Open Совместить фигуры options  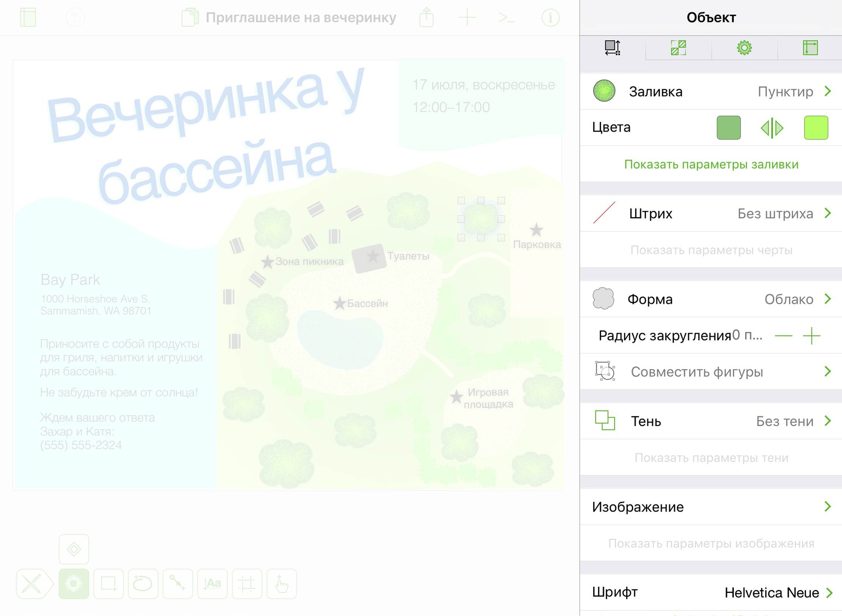pyautogui.click(x=711, y=372)
